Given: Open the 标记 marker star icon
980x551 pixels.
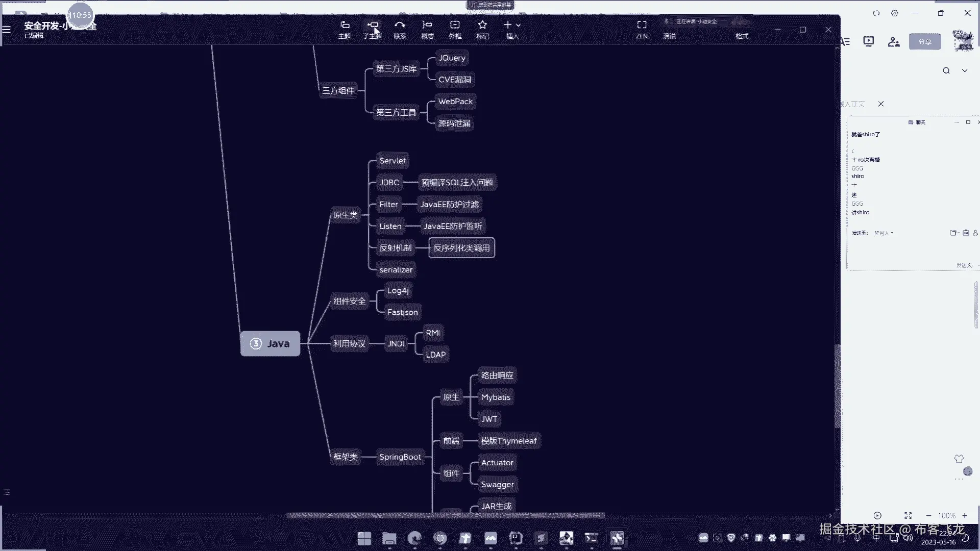Looking at the screenshot, I should tap(482, 29).
